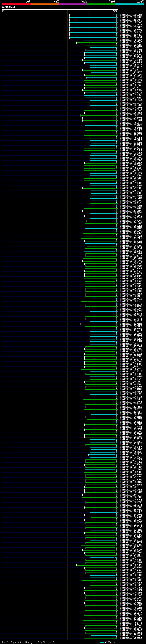Click the white query sequence bar
This screenshot has width=146, height=644.
click(60, 9)
